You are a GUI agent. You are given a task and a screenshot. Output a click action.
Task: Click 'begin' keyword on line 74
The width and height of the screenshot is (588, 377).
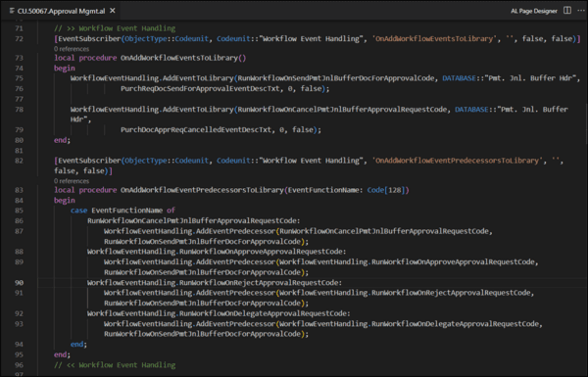pos(65,69)
